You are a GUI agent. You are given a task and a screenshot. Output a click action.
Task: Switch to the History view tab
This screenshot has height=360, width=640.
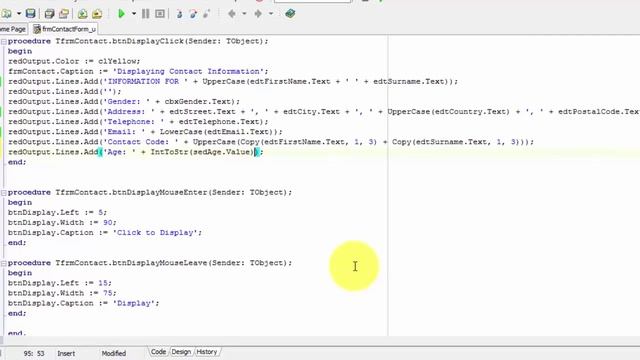tap(207, 352)
